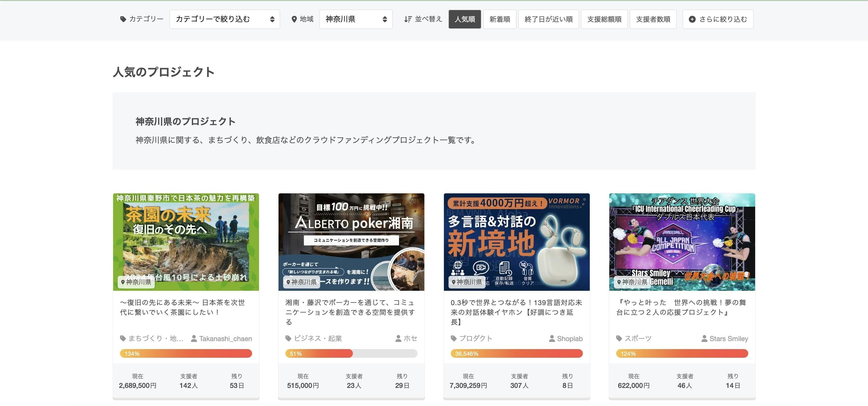Open the 神奈川県 region dropdown
Image resolution: width=868 pixels, height=406 pixels.
coord(355,19)
